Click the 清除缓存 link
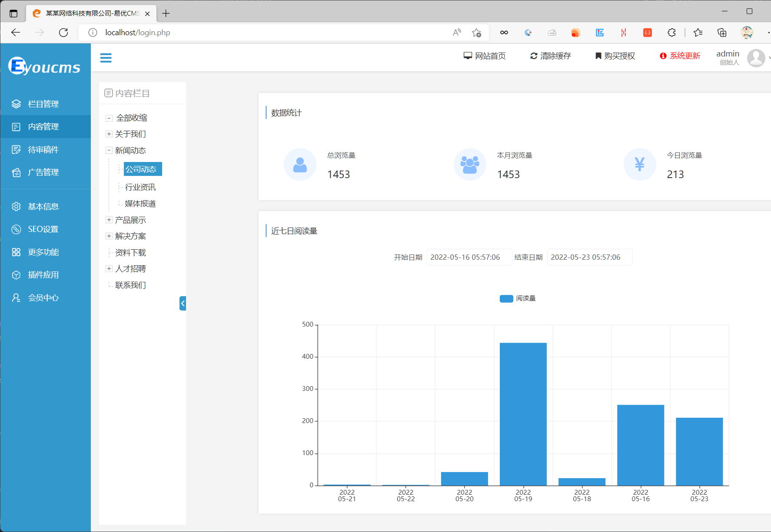Image resolution: width=771 pixels, height=532 pixels. coord(550,56)
